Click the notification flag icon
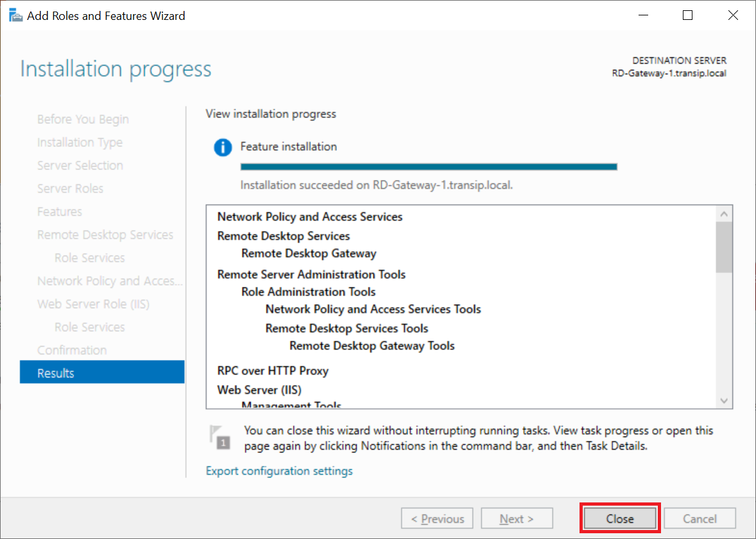Viewport: 756px width, 539px height. point(219,436)
